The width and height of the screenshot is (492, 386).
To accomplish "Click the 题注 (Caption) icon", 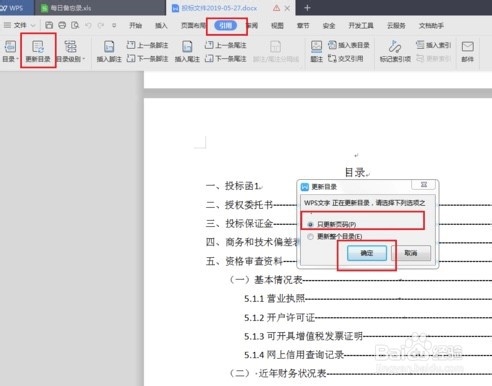I will [316, 51].
